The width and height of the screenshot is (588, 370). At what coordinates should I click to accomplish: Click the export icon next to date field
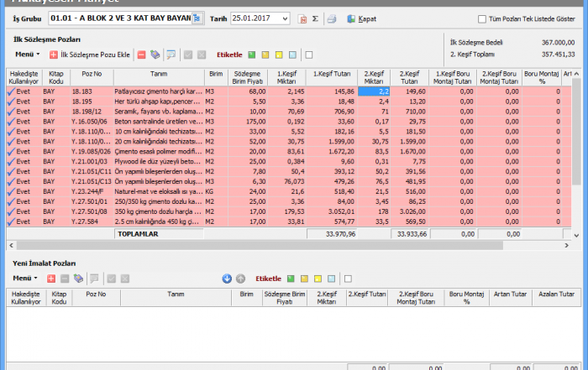coord(302,18)
